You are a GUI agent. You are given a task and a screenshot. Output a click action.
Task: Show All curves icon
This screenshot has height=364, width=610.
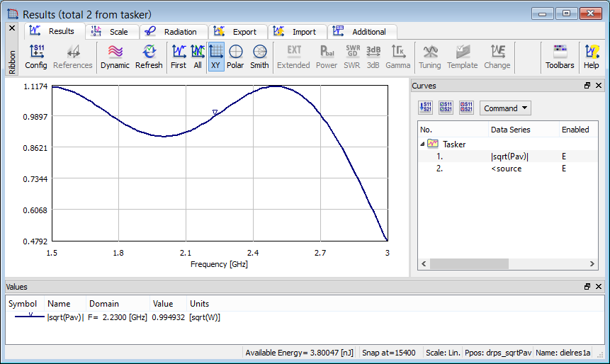[x=198, y=57]
